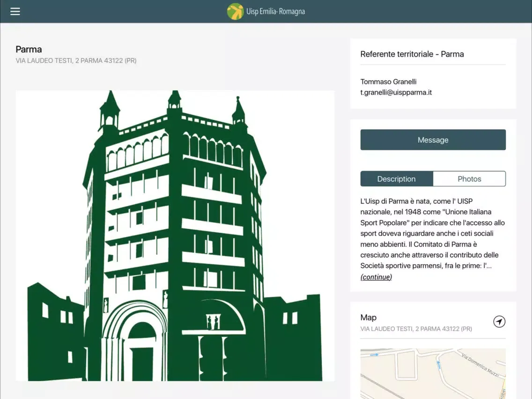This screenshot has height=399, width=532.
Task: Click the blue one-way arrow at the map's left edge
Action: click(374, 355)
